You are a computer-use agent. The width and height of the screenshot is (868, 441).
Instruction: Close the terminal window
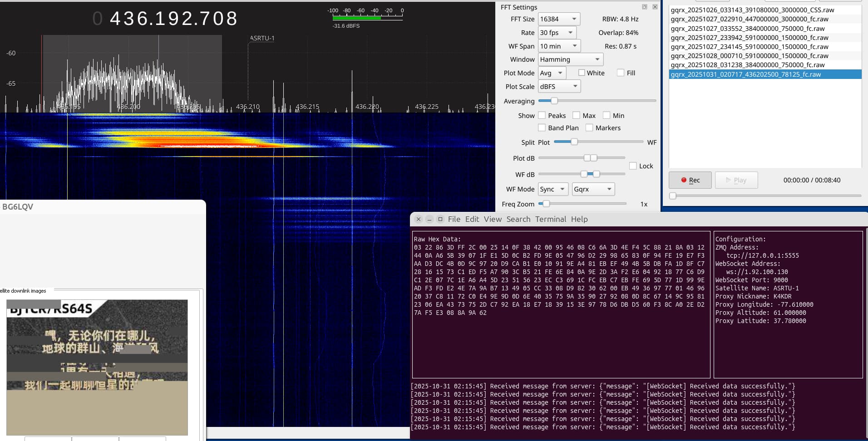click(419, 219)
